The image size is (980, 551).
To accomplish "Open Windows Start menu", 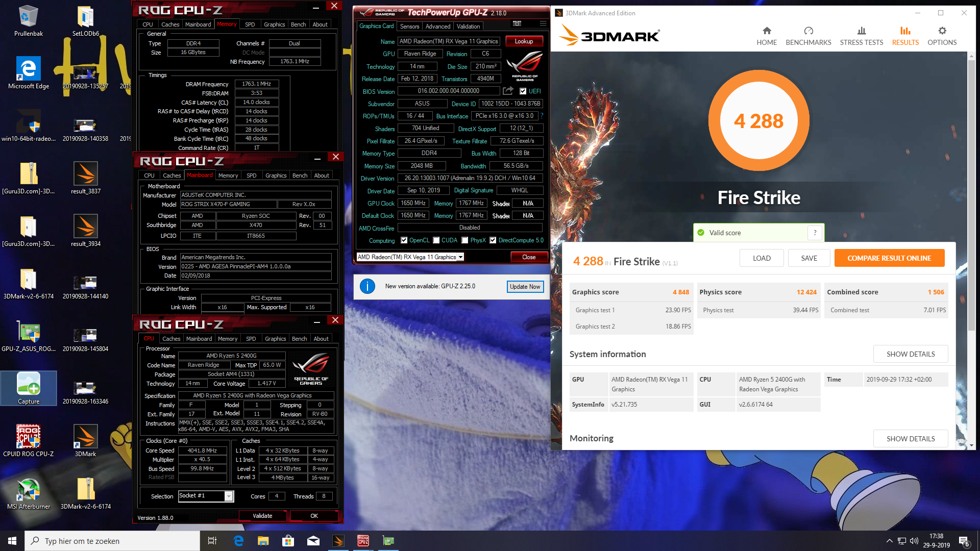I will click(12, 541).
